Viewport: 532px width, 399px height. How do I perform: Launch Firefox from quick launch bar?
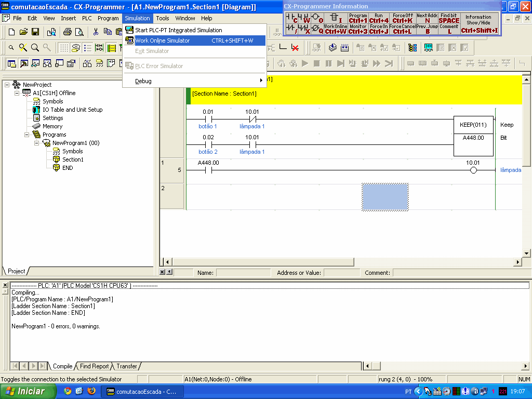[91, 391]
